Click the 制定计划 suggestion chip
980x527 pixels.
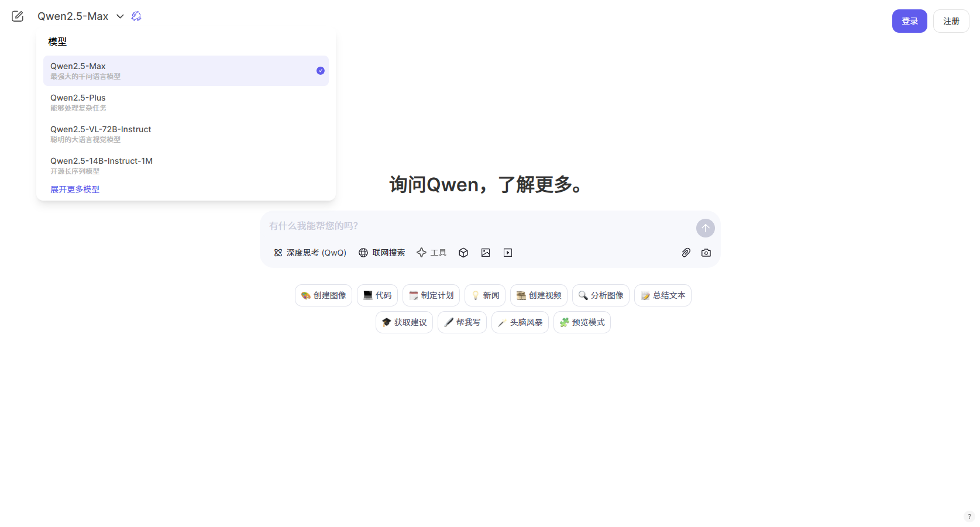pyautogui.click(x=431, y=295)
